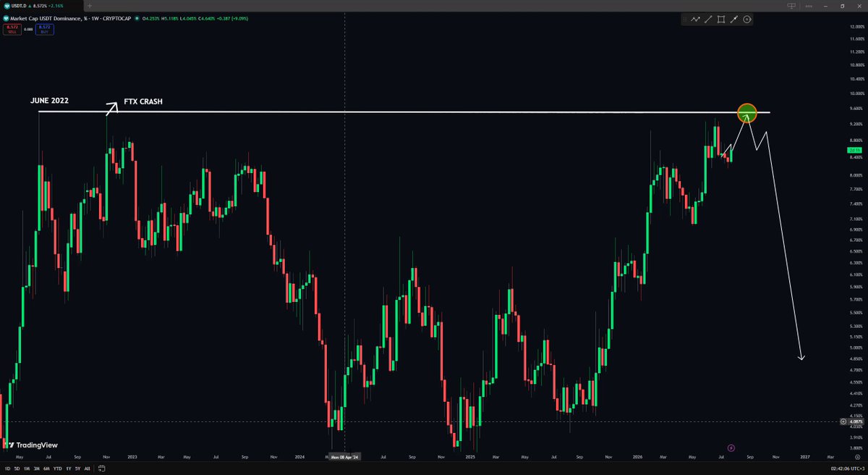Select the trend line drawing tool
The image size is (868, 475).
pos(709,20)
